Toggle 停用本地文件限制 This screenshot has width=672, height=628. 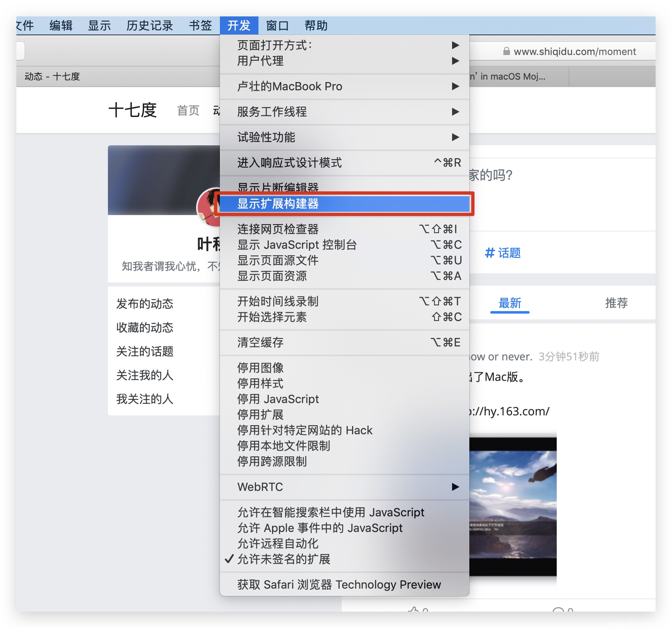coord(345,446)
